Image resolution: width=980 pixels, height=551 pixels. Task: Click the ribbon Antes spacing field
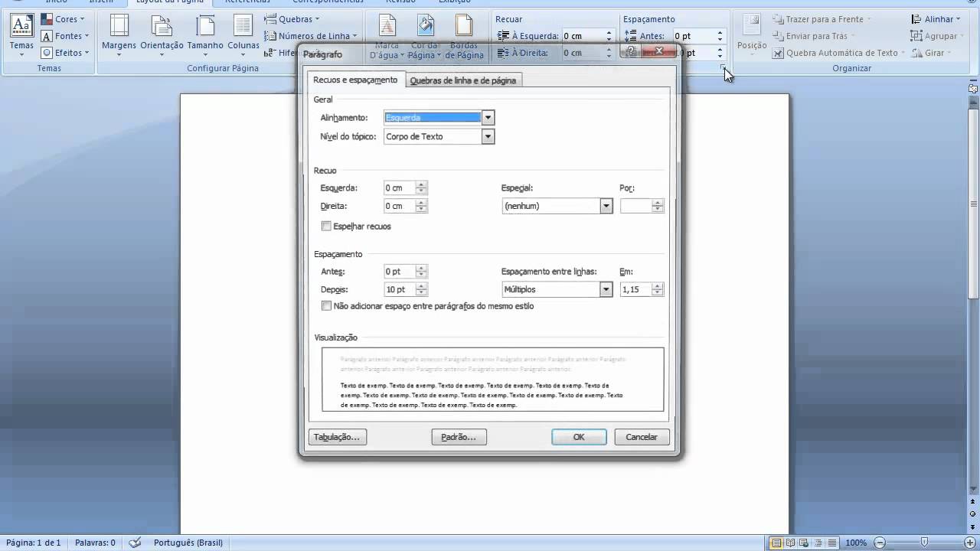694,36
